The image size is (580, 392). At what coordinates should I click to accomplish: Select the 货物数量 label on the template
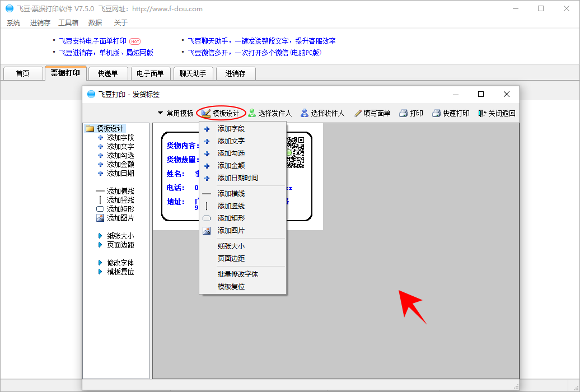click(x=183, y=160)
